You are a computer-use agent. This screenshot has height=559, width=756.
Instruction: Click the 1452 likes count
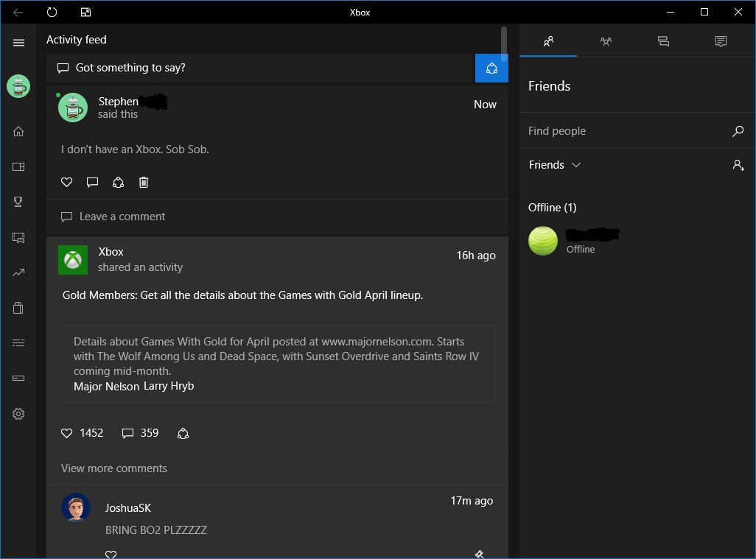(x=91, y=433)
